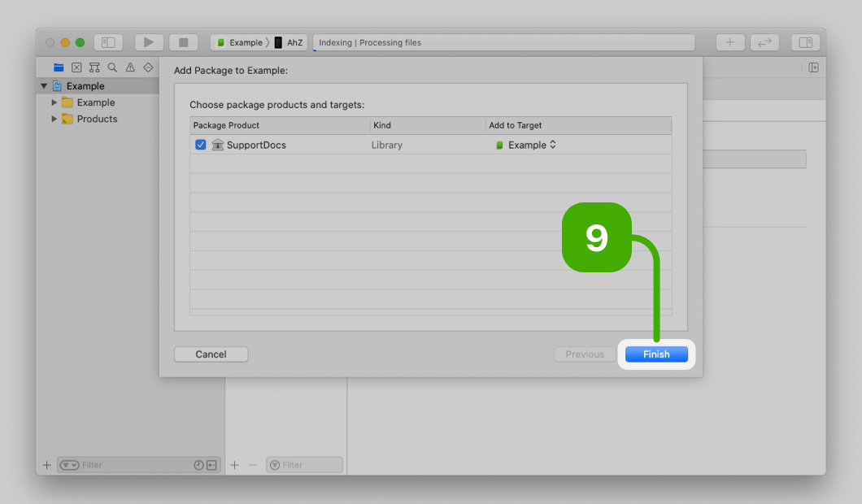Select the AhZ device destination

(289, 42)
